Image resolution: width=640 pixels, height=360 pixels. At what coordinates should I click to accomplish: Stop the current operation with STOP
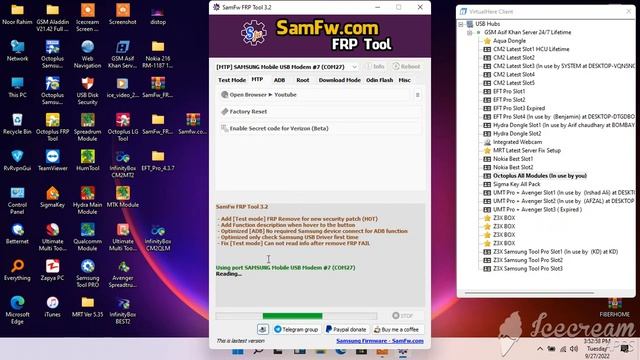[402, 316]
